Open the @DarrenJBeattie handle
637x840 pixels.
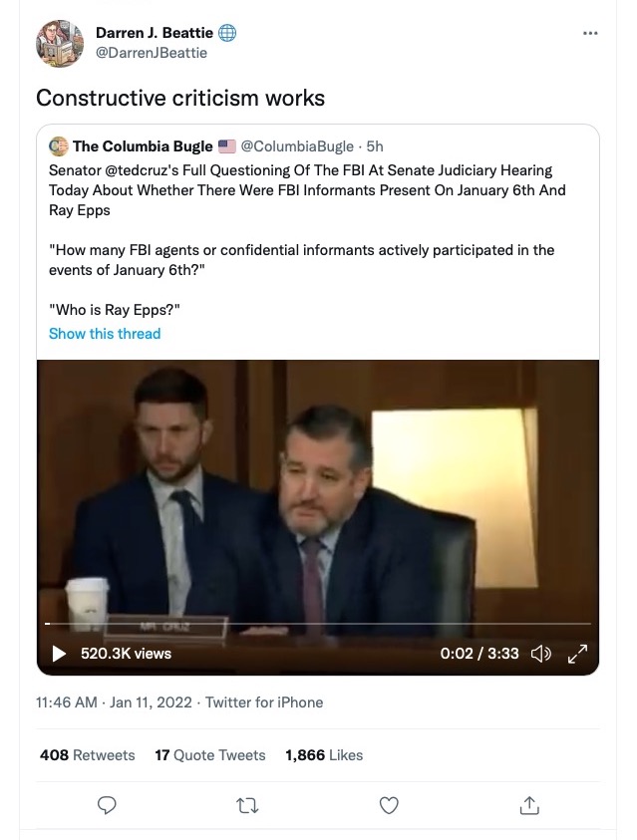click(x=152, y=53)
